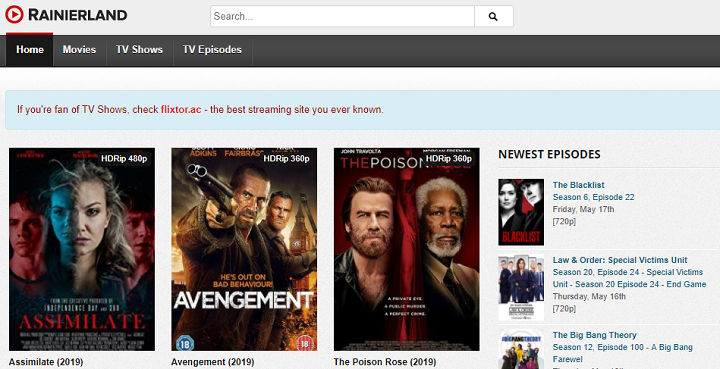The height and width of the screenshot is (369, 720).
Task: Open The Poison Rose poster
Action: tap(406, 249)
